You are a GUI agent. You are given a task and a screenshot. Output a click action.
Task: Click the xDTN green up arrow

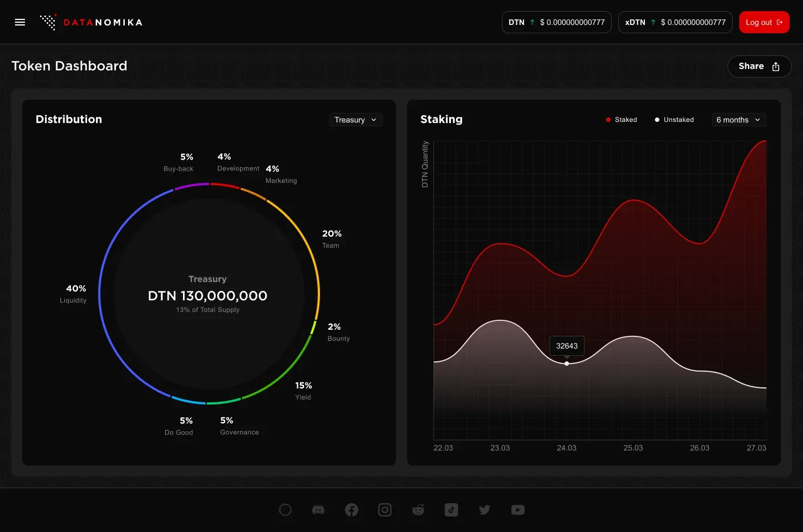coord(653,22)
